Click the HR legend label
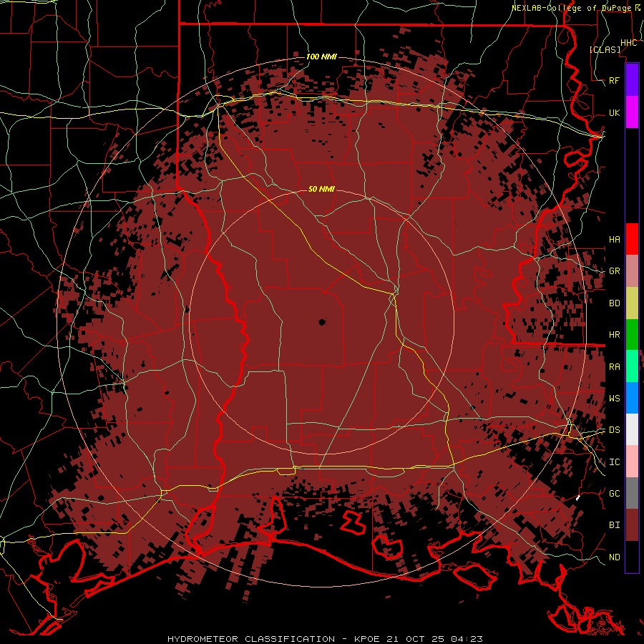644x644 pixels. pos(614,335)
